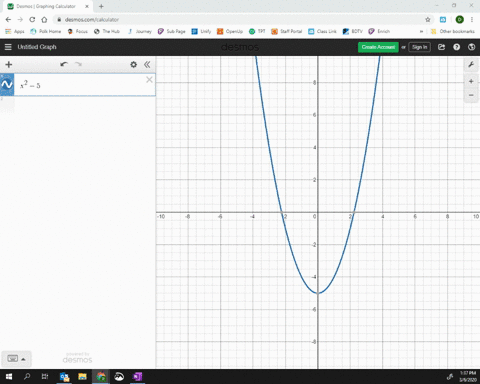Expand hidden bookmarks chevron

coord(421,31)
